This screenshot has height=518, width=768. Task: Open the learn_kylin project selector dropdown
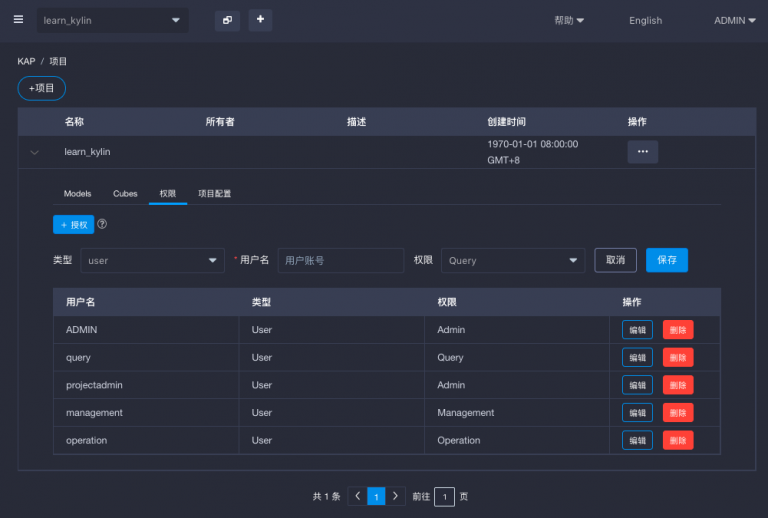pos(112,20)
